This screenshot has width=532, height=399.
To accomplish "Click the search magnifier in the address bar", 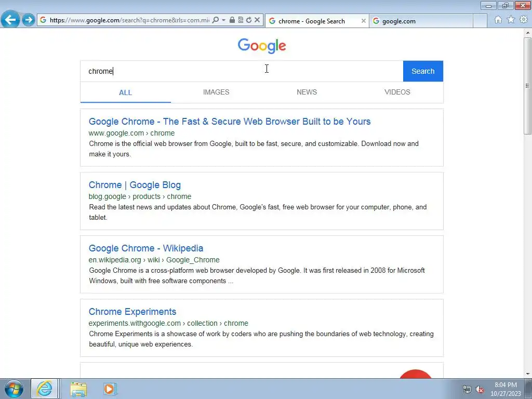I will [216, 20].
